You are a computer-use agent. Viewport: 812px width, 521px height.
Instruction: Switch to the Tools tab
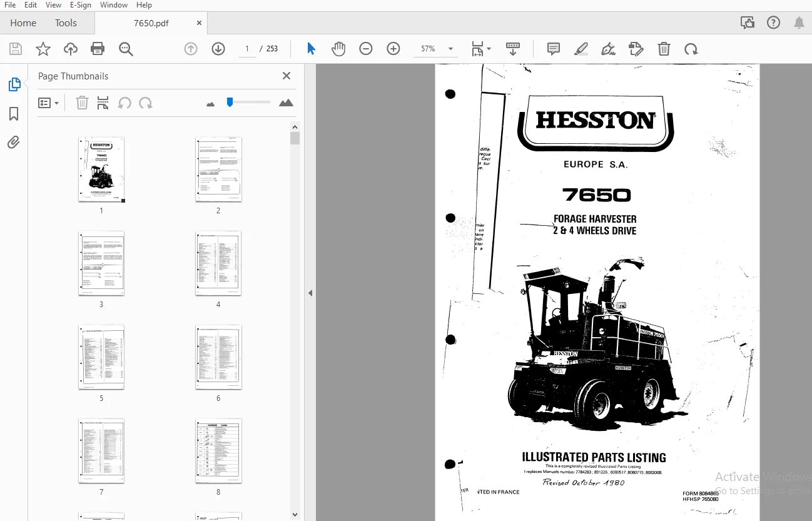(66, 23)
